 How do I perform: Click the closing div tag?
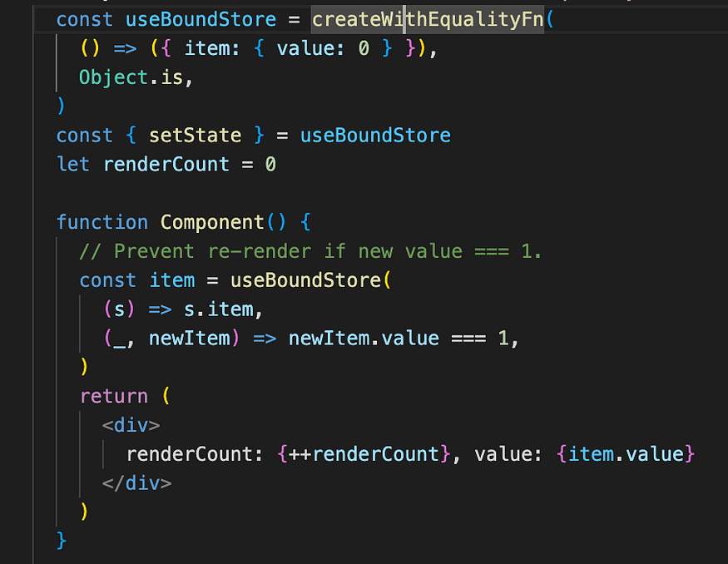137,483
